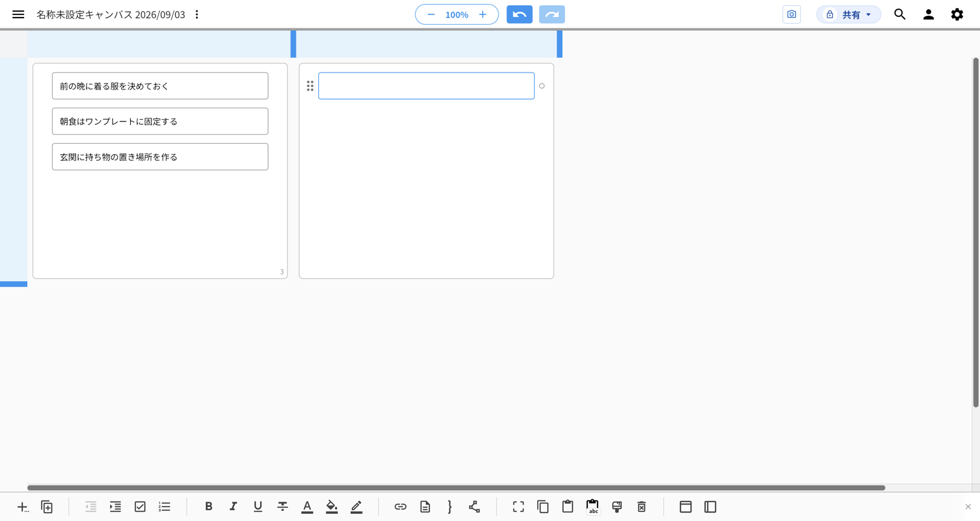Toggle bold formatting
Screen dimensions: 980x521
(x=209, y=507)
